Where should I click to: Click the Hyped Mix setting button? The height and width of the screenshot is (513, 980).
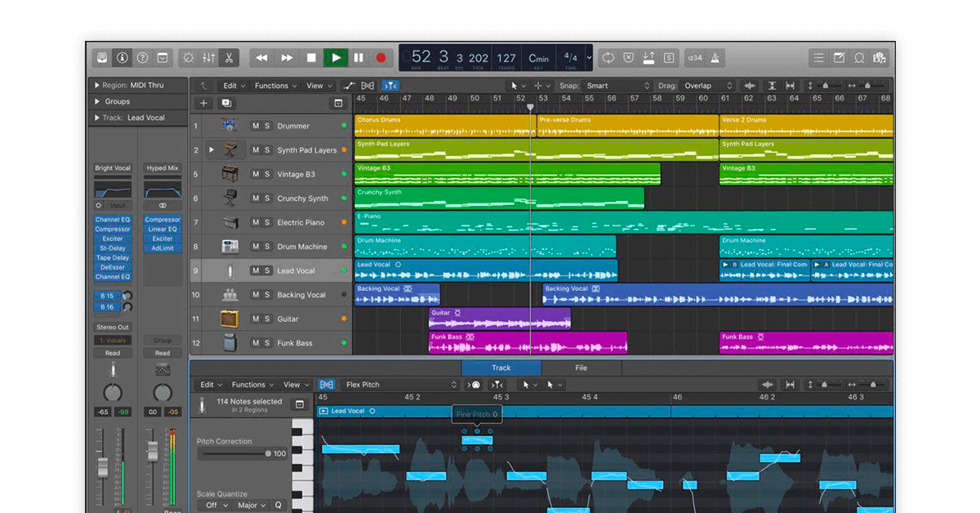point(163,168)
